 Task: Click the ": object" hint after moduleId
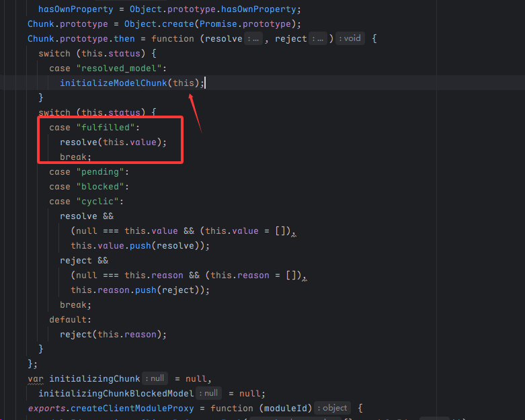pyautogui.click(x=333, y=408)
